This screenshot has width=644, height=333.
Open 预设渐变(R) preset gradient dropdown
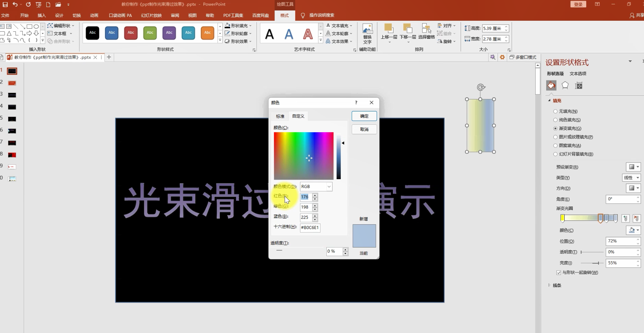coord(633,167)
